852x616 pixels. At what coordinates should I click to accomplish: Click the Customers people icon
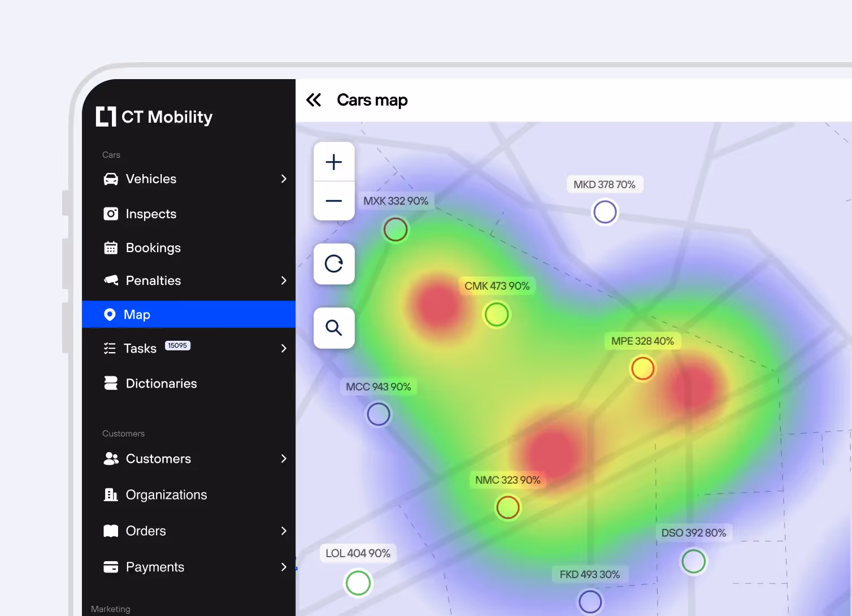pyautogui.click(x=111, y=458)
